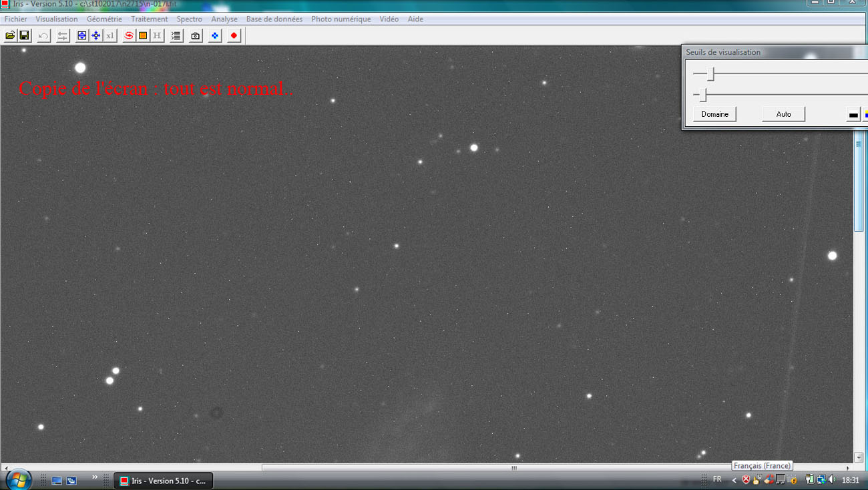Open the Windows Start menu orb
Viewport: 868px width, 490px height.
pos(18,479)
